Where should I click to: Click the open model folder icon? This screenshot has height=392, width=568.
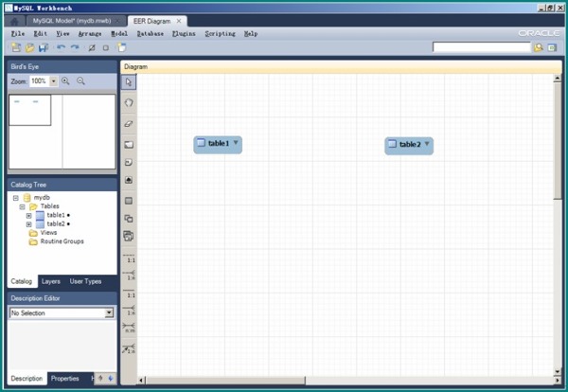coord(29,47)
